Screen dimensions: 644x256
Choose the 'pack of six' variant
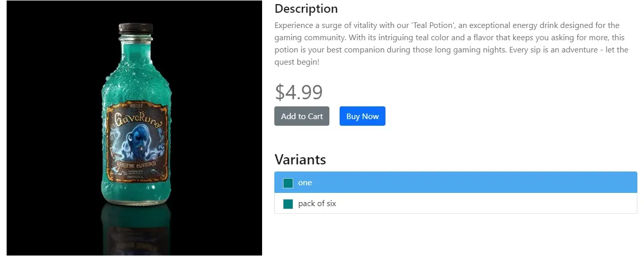[x=455, y=204]
